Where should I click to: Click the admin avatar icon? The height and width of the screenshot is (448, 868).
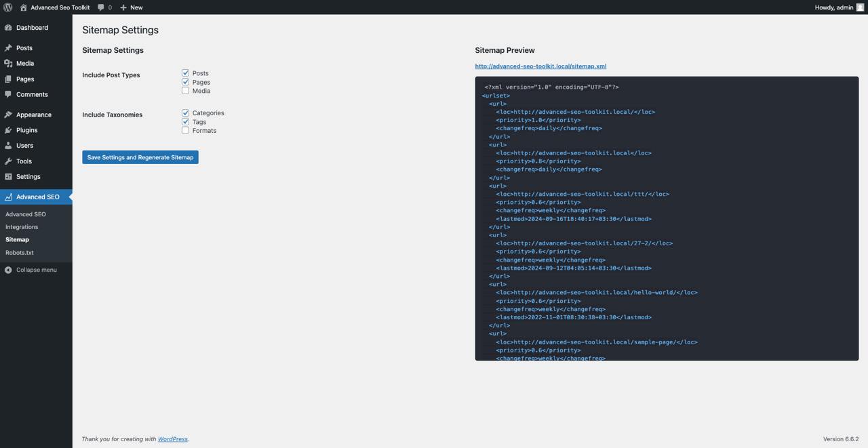pos(860,7)
